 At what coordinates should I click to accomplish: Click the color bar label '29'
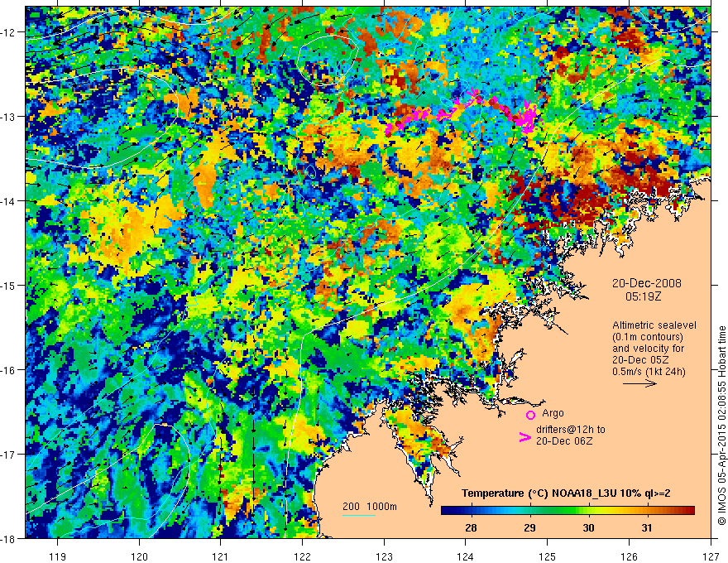point(529,527)
